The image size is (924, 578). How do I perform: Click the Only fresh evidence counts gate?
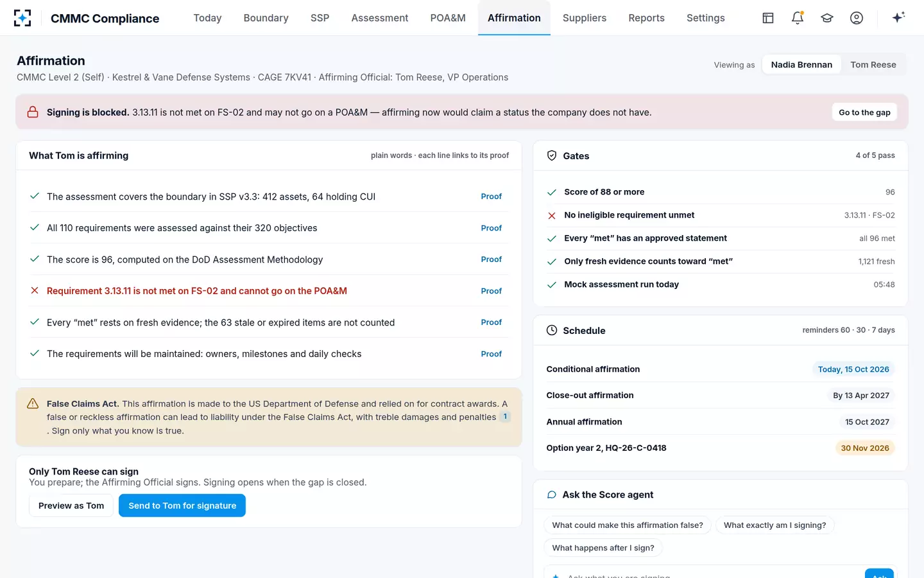pyautogui.click(x=720, y=261)
